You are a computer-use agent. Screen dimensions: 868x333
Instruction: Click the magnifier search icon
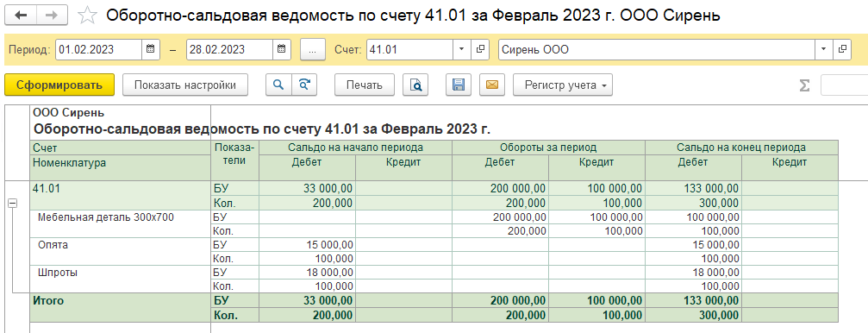coord(278,85)
